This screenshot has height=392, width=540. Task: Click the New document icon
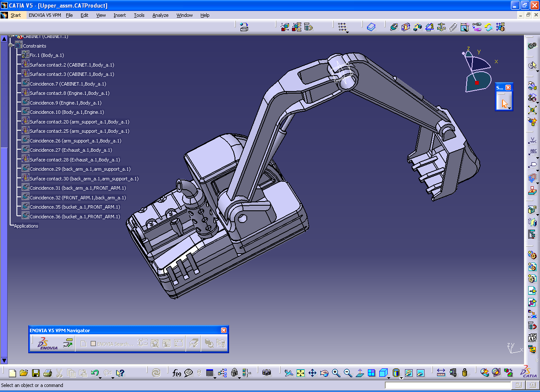[x=12, y=373]
